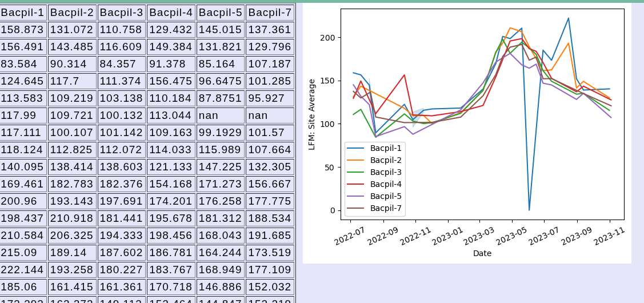The height and width of the screenshot is (303, 644).
Task: Select table cell 131.072
Action: click(72, 30)
